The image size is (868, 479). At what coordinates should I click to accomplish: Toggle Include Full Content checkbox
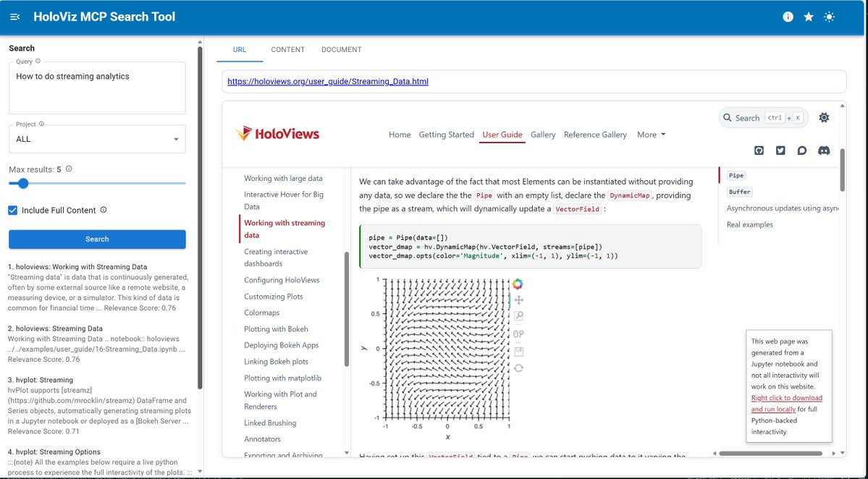[x=13, y=210]
